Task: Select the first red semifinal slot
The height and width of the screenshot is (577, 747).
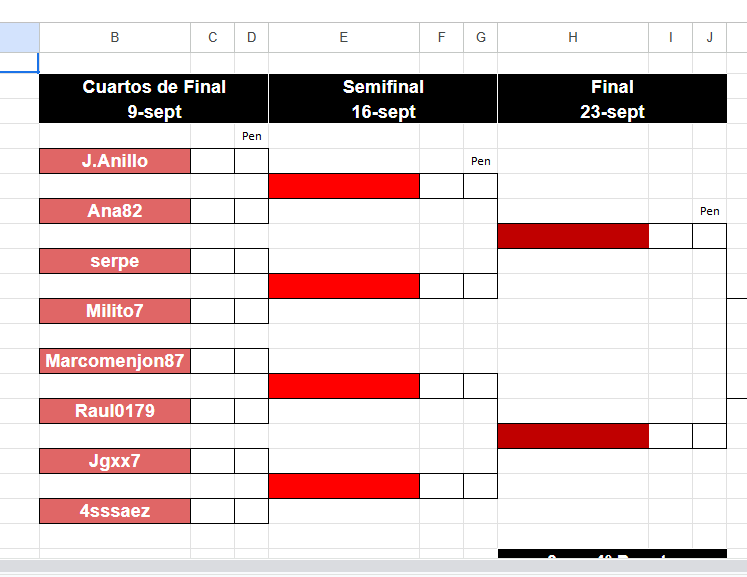Action: (x=344, y=186)
